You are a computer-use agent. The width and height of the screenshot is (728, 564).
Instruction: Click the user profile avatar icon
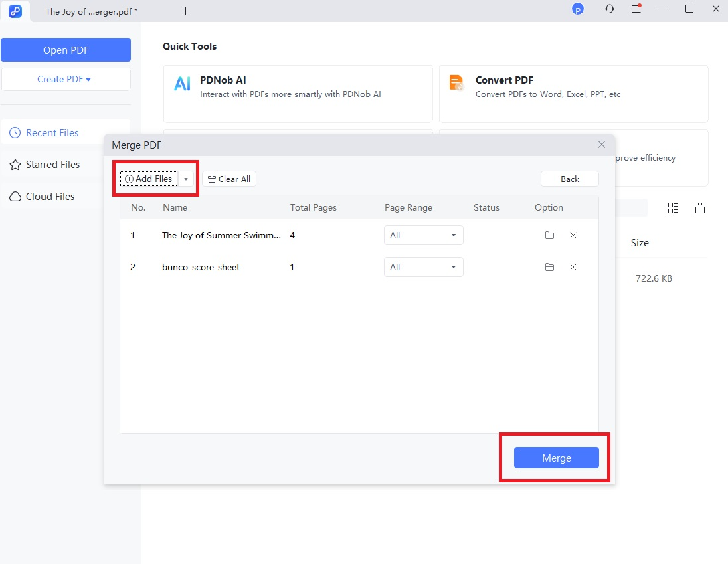(x=578, y=9)
